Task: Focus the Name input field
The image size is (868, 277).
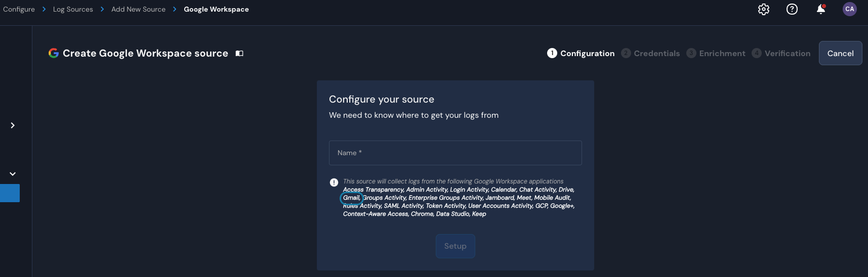Action: pyautogui.click(x=456, y=153)
